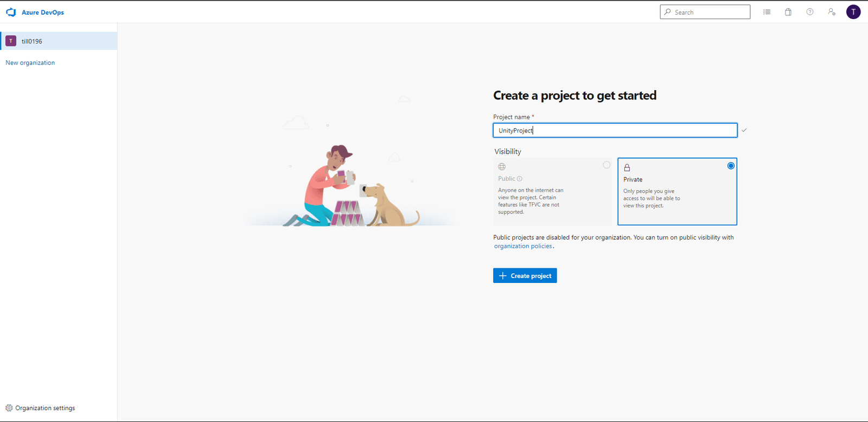Click the Create project button
This screenshot has height=422, width=868.
point(525,276)
